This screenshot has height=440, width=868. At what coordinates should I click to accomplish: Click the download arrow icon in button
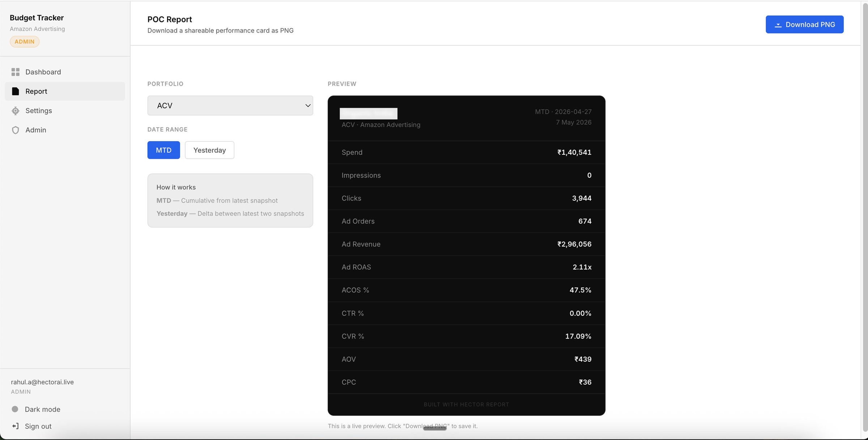click(x=778, y=25)
